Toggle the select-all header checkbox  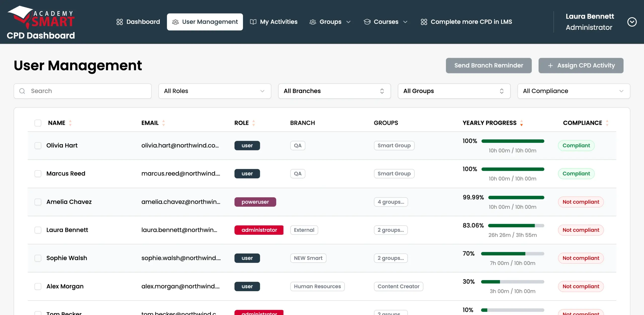38,123
